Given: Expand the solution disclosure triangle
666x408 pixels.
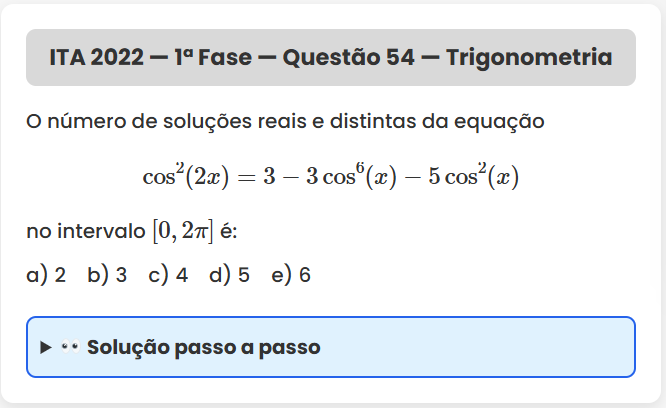Looking at the screenshot, I should [x=45, y=348].
